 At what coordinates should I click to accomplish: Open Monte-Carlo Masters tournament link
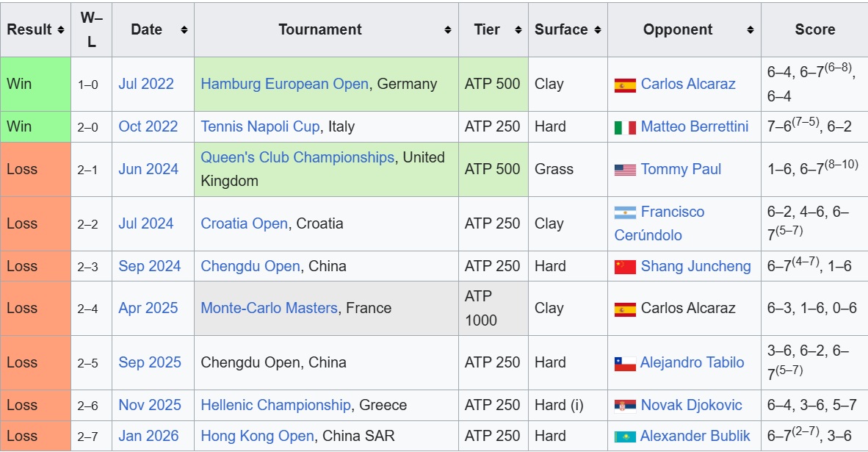269,308
